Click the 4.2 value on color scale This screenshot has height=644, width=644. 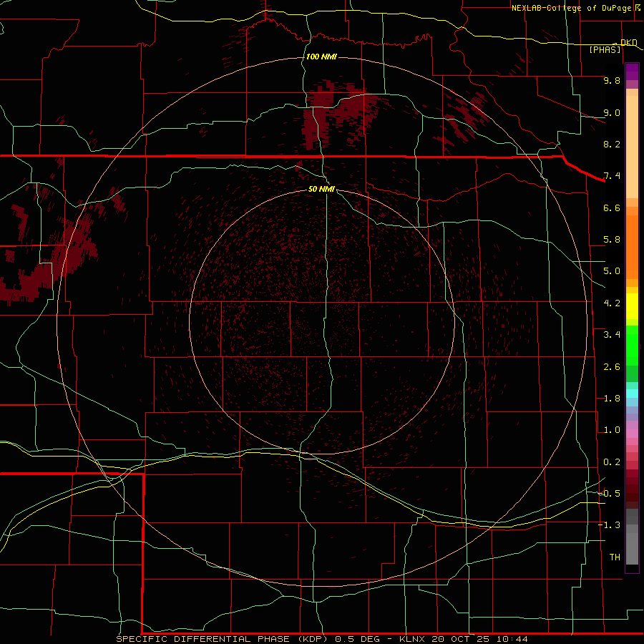(612, 303)
